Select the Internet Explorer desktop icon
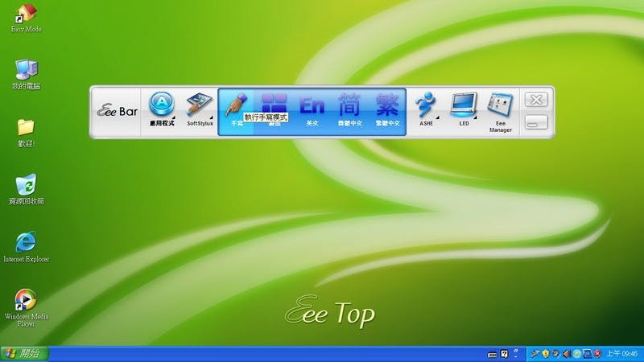This screenshot has height=362, width=644. tap(26, 247)
